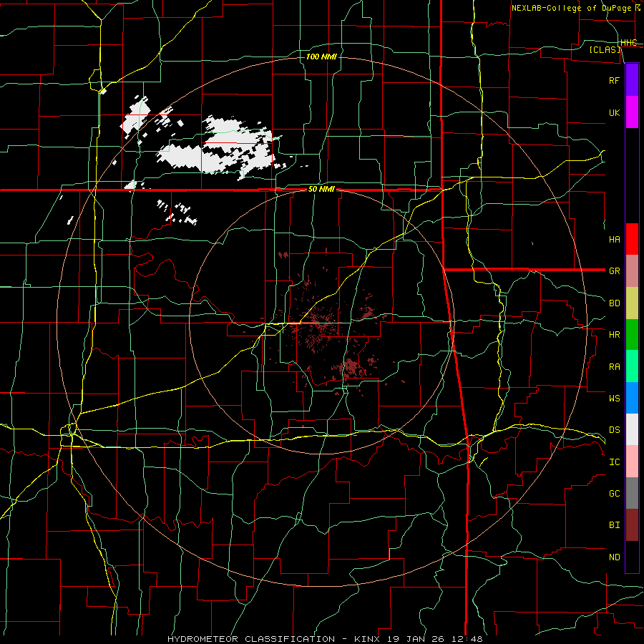Click the BI legend label
This screenshot has height=644, width=644.
pos(614,525)
